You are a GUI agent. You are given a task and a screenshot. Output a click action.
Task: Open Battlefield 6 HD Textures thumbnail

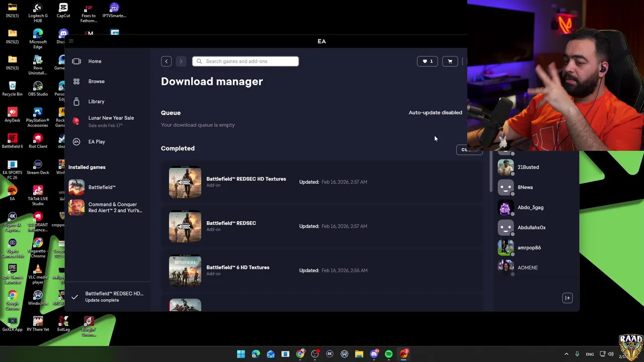[185, 270]
